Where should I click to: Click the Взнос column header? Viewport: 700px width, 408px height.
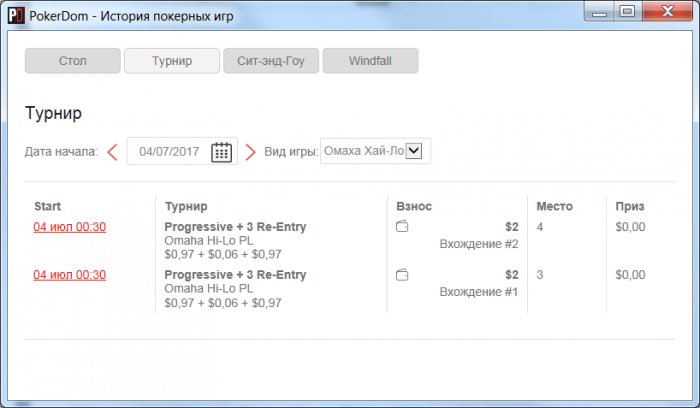pyautogui.click(x=414, y=206)
